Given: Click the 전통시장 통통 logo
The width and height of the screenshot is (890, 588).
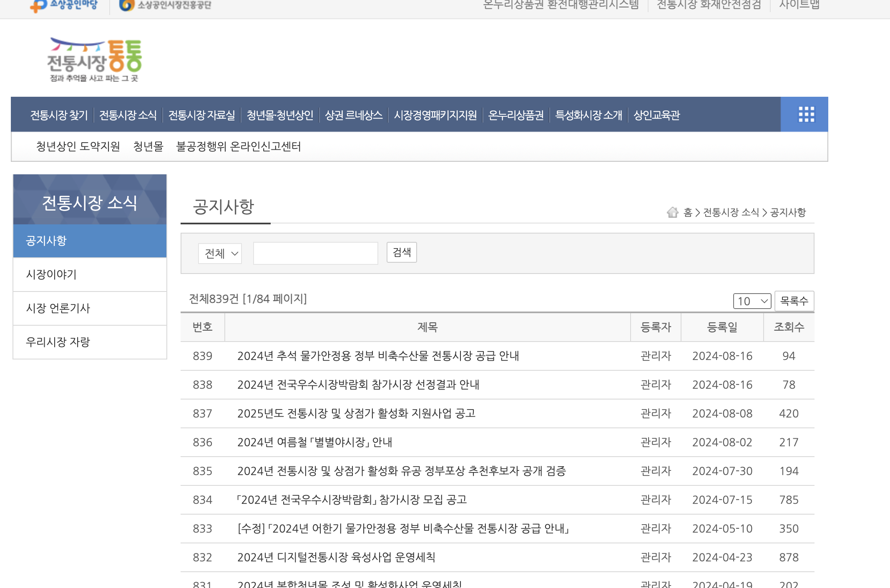Looking at the screenshot, I should pyautogui.click(x=95, y=60).
